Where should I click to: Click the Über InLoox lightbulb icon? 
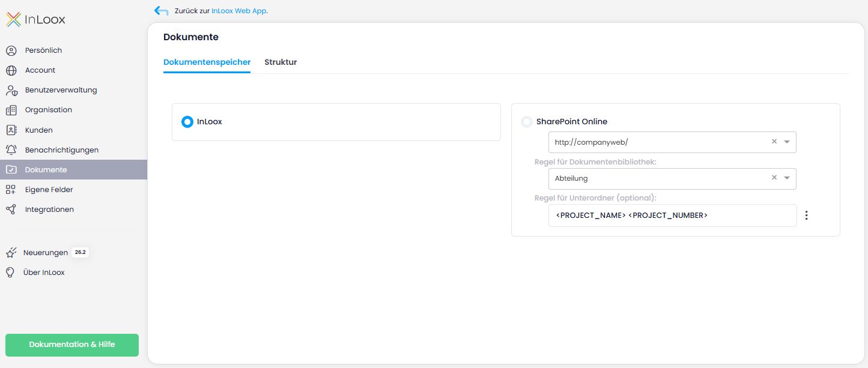click(x=10, y=273)
